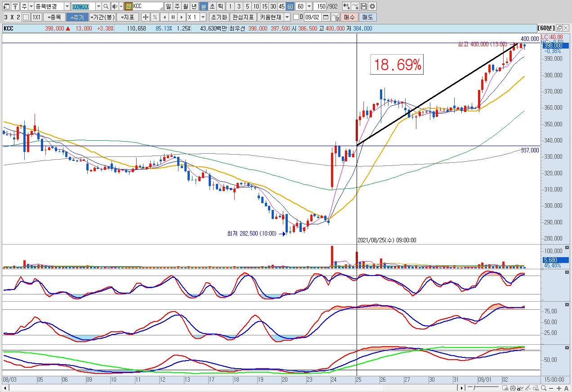
Task: Click the grid layout icon next to 3 X 2
Action: click(x=26, y=17)
